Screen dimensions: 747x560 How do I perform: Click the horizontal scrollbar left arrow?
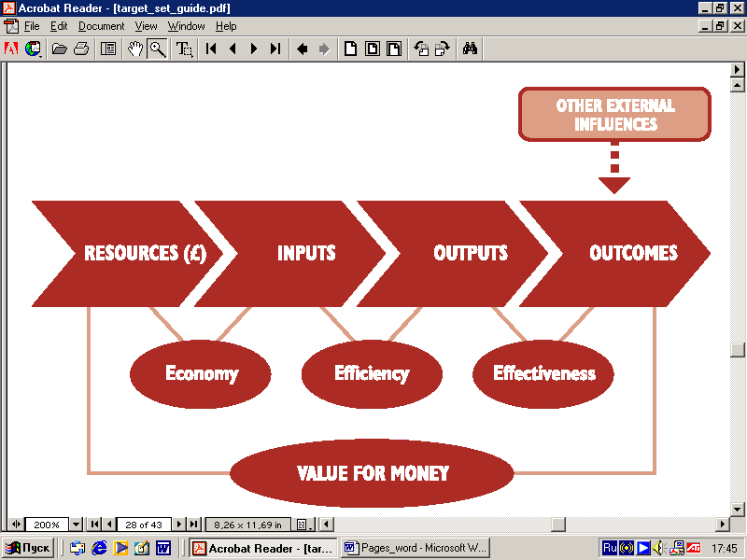(x=326, y=525)
